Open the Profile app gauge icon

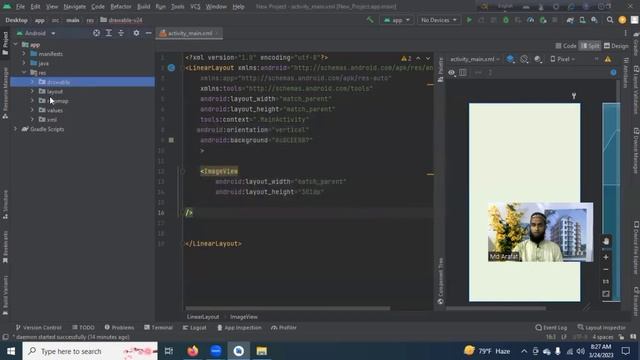pyautogui.click(x=531, y=20)
